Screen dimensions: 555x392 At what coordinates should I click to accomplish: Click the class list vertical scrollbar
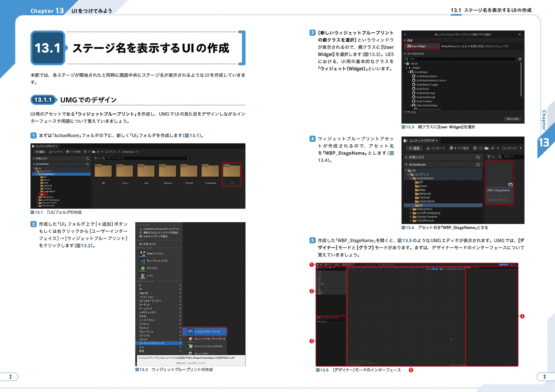tap(521, 79)
